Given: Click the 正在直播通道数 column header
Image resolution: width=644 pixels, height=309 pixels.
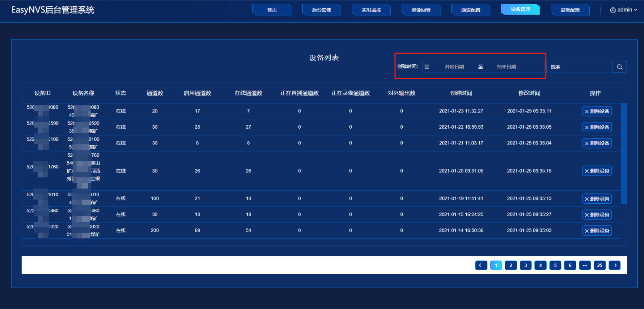Looking at the screenshot, I should click(299, 93).
